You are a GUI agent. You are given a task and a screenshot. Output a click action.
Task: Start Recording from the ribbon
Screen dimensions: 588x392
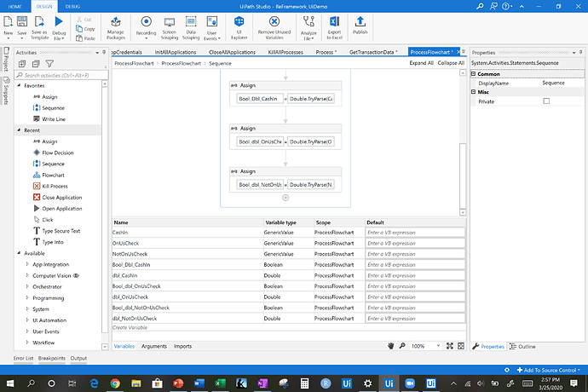coord(146,27)
